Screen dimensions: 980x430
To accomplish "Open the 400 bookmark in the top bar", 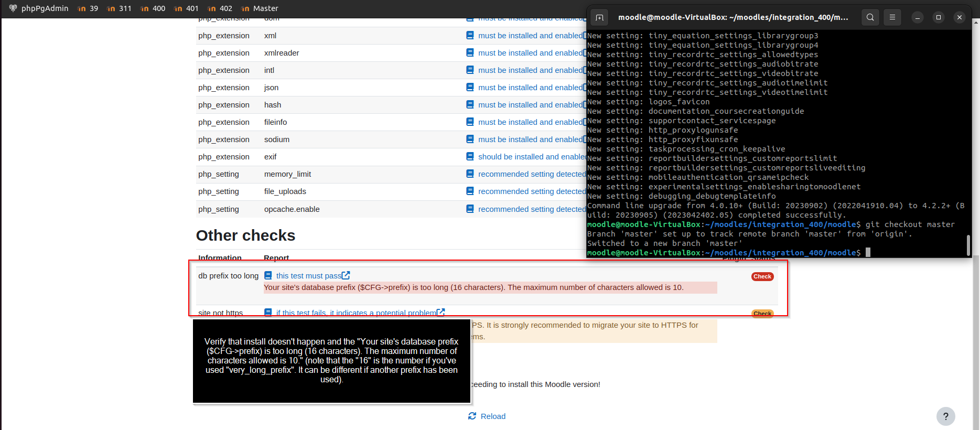I will [153, 8].
